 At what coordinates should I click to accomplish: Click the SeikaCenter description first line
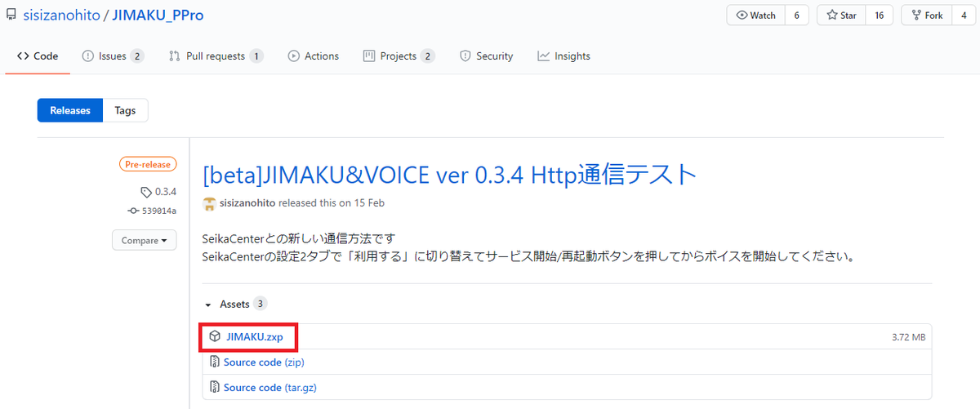click(x=299, y=238)
